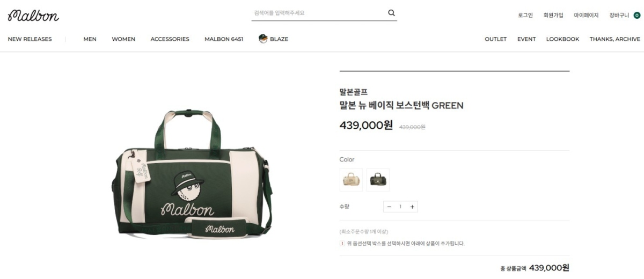Visit the OUTLET page

click(495, 39)
